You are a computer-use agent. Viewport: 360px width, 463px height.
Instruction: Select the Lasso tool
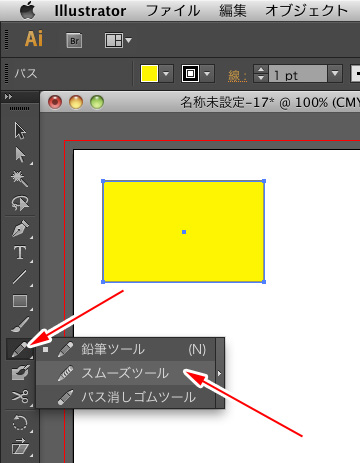click(x=20, y=203)
